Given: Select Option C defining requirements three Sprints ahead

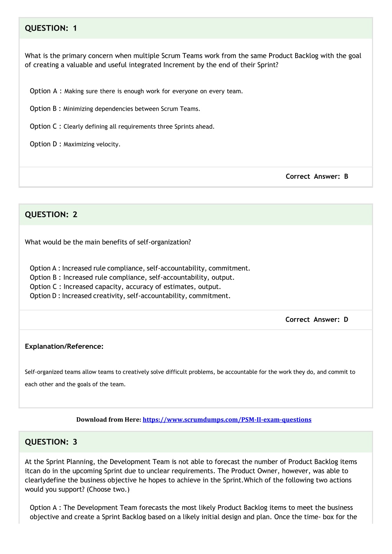Looking at the screenshot, I should click(122, 126).
